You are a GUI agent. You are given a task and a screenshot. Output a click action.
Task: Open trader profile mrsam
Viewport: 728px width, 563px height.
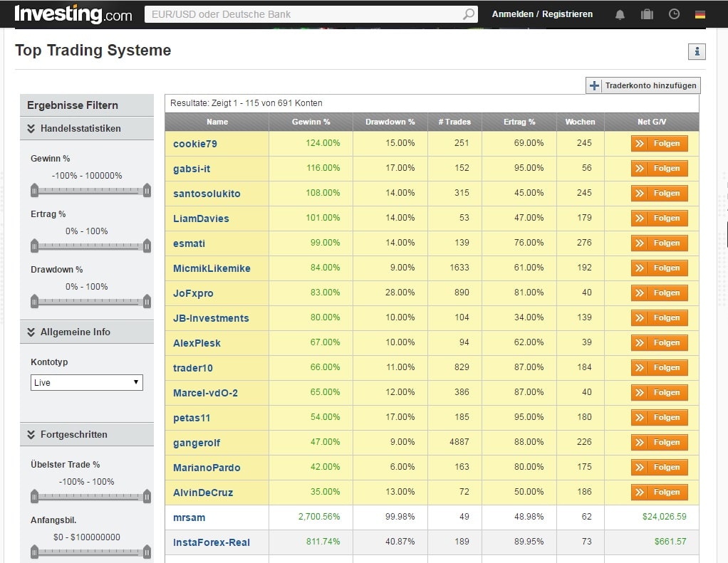189,517
